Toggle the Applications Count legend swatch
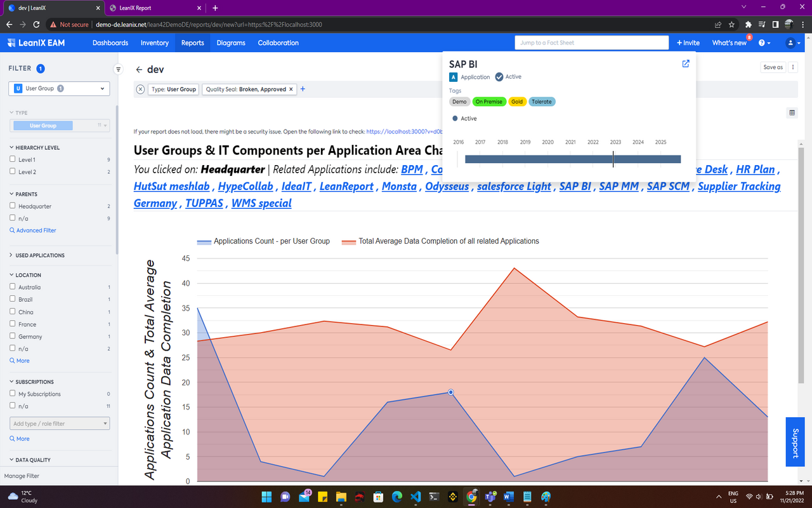 point(204,241)
